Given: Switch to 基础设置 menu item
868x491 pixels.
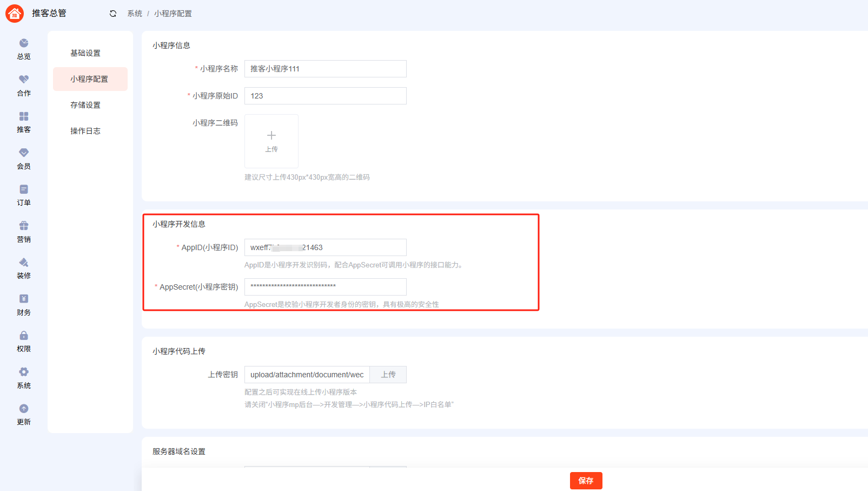Looking at the screenshot, I should point(85,53).
